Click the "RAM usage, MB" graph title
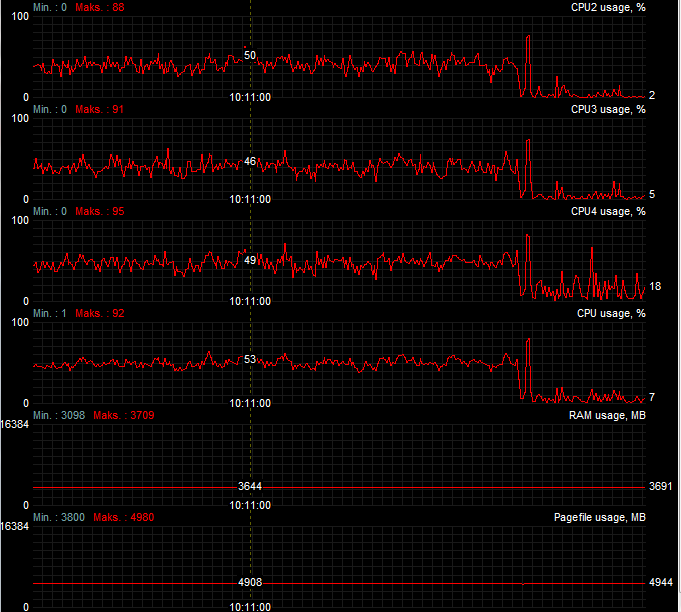Viewport: 681px width, 612px height. (x=607, y=416)
